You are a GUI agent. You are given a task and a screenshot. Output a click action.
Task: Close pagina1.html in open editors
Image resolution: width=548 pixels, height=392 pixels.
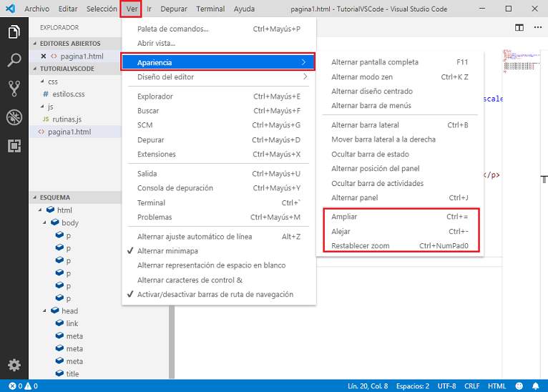click(x=44, y=56)
